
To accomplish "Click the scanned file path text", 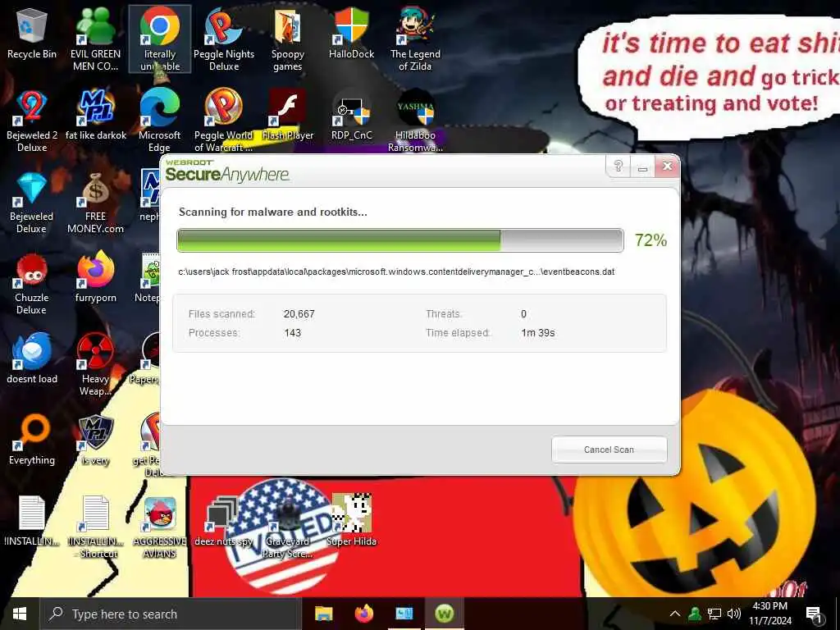I will pos(396,272).
